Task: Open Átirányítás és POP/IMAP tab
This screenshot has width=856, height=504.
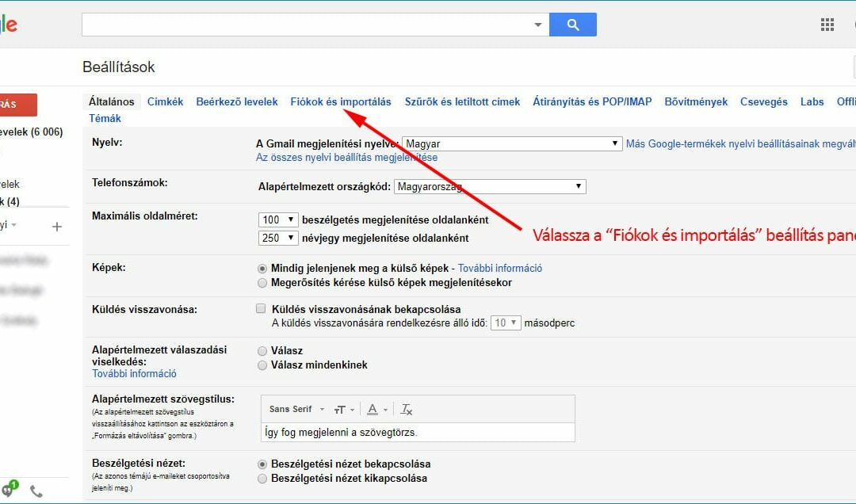Action: tap(592, 101)
